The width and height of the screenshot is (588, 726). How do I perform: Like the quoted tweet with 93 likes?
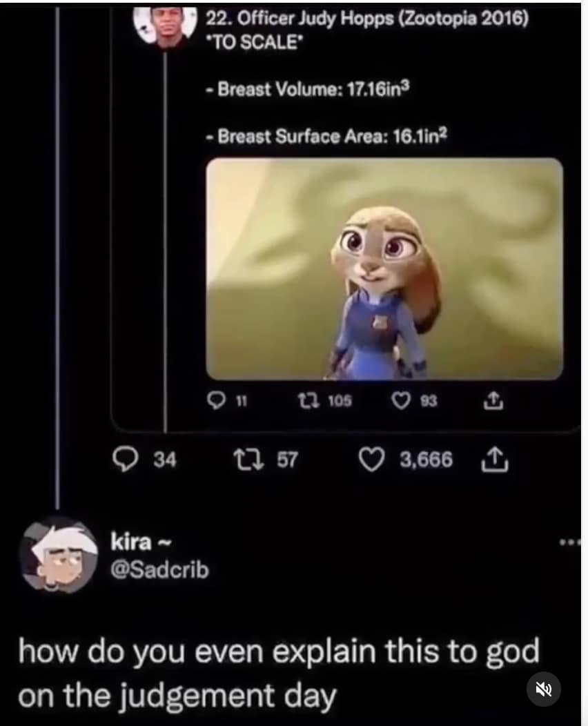tap(402, 400)
